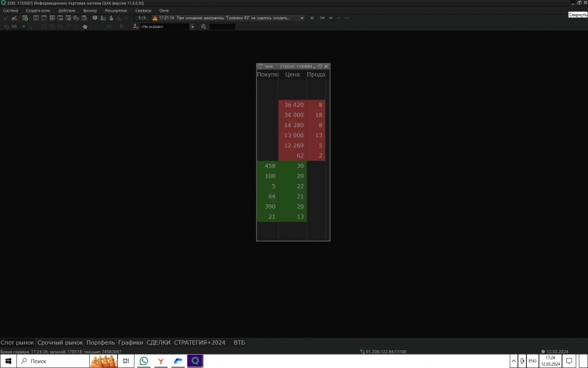The image size is (588, 368).
Task: Open Yandex browser from the taskbar
Action: tap(161, 361)
